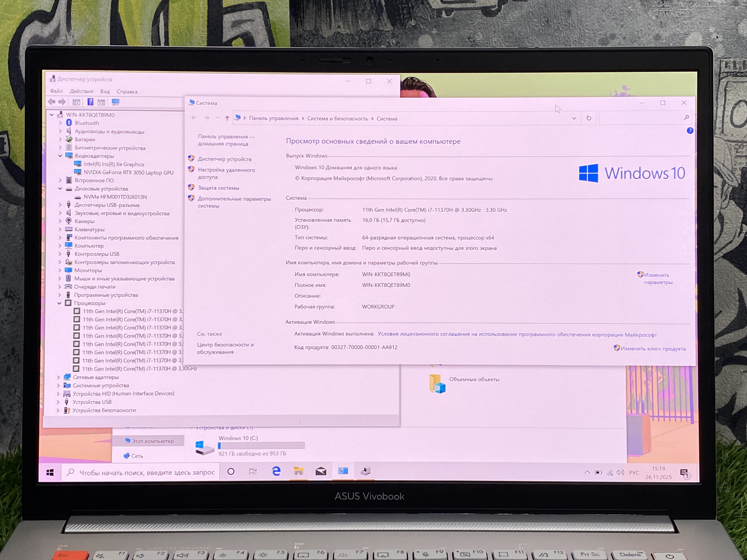Collapse the Видеоадаптеры tree node
Viewport: 747px width, 560px height.
click(x=60, y=156)
